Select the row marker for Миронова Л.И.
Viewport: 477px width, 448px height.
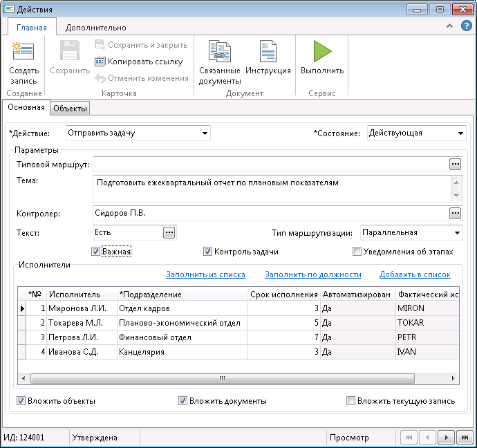22,308
